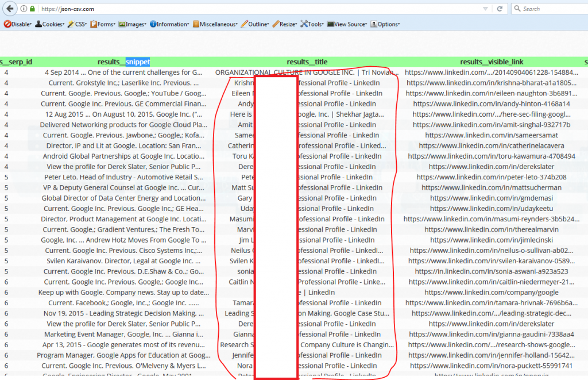
Task: Open the Options toolbar menu
Action: (385, 24)
